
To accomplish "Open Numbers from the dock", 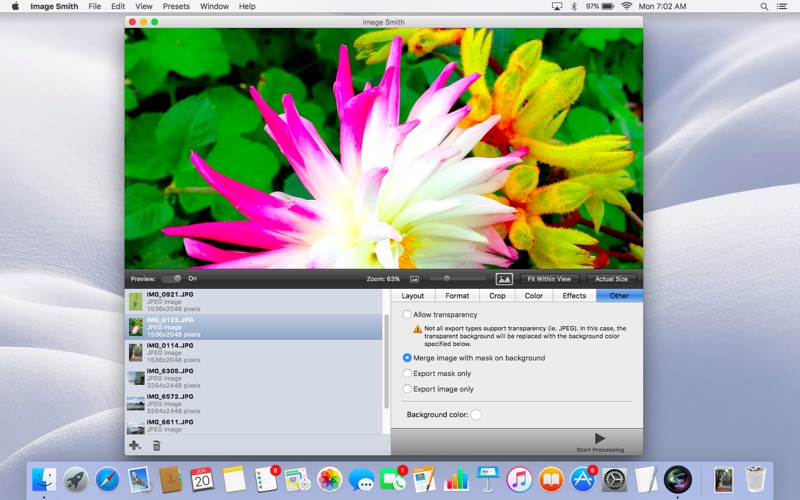I will click(456, 480).
